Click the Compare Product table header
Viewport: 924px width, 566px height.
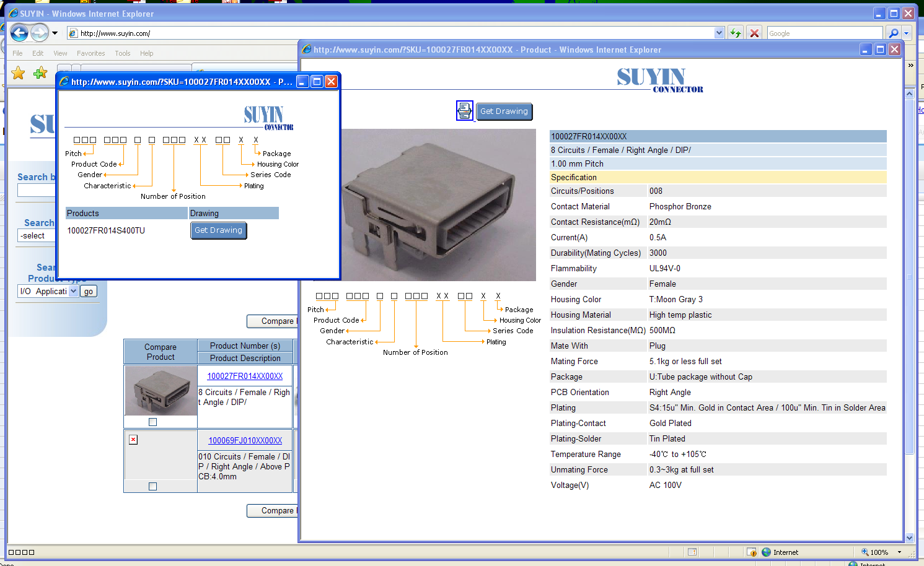(161, 352)
